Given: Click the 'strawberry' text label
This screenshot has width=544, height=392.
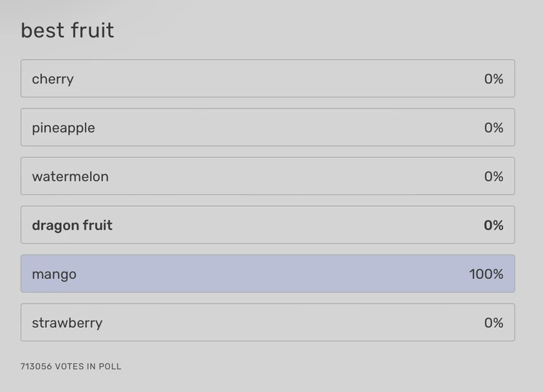Looking at the screenshot, I should coord(67,323).
